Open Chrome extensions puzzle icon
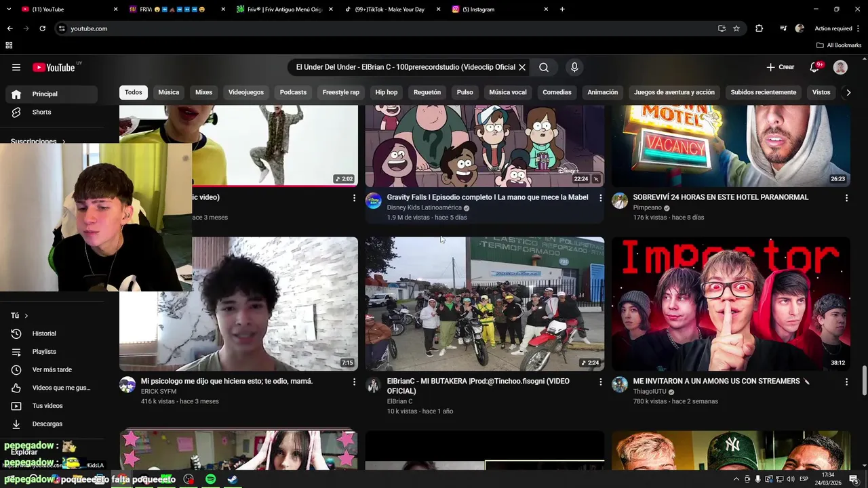This screenshot has height=488, width=868. (x=759, y=28)
